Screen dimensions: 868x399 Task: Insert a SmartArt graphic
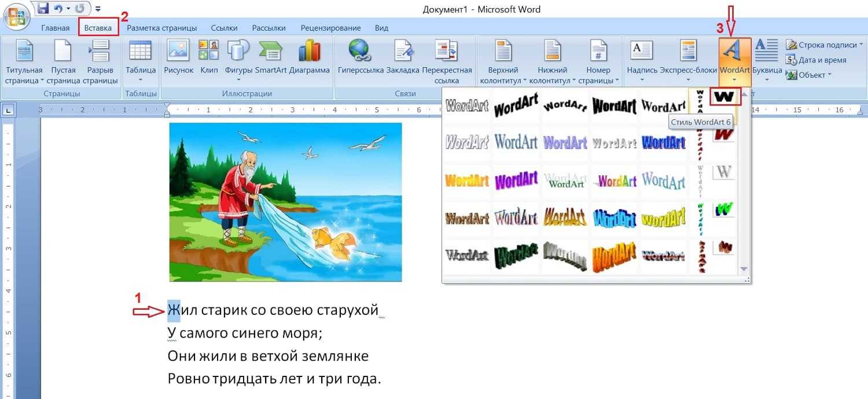[x=271, y=58]
